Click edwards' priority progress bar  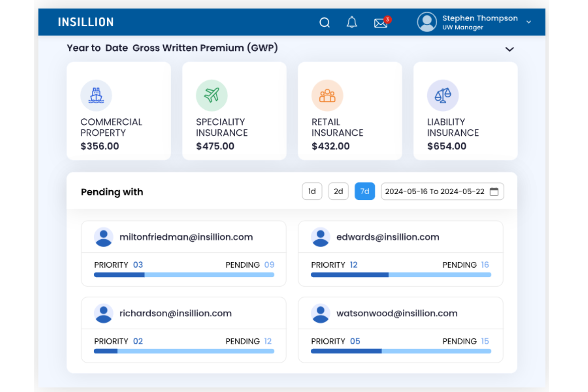point(401,275)
